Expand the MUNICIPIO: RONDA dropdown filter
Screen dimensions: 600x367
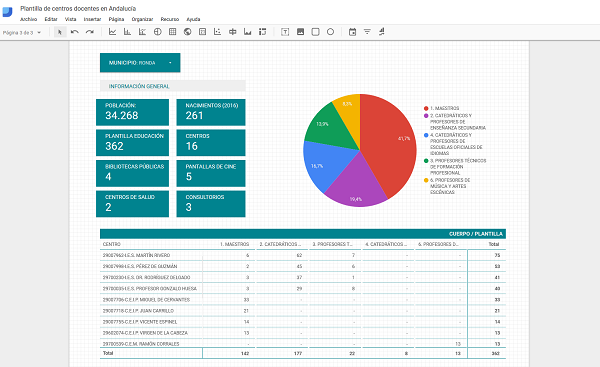pos(140,63)
